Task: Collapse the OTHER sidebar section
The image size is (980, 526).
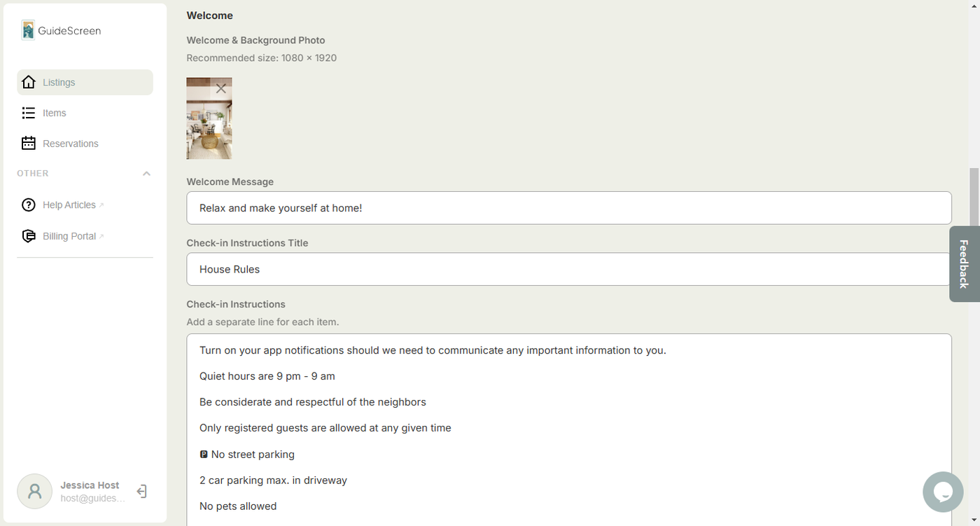Action: point(146,174)
